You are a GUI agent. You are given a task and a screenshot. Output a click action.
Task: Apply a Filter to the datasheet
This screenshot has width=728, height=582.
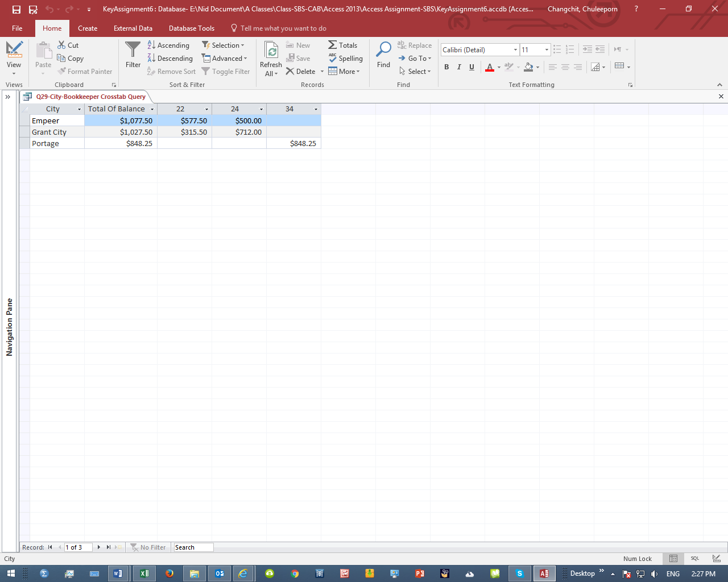[133, 57]
